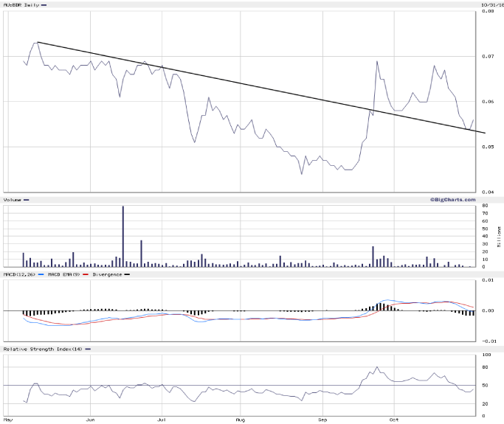Select the Volume panel label
504x424 pixels.
(13, 200)
